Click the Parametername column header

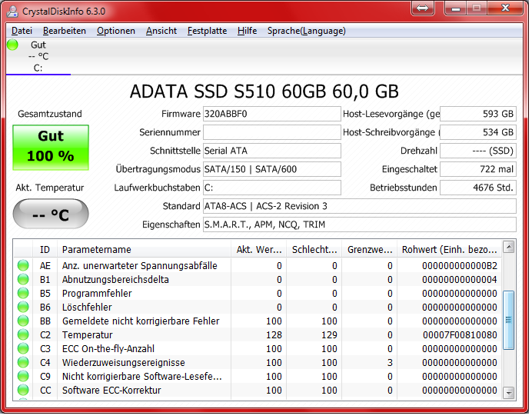(x=145, y=250)
